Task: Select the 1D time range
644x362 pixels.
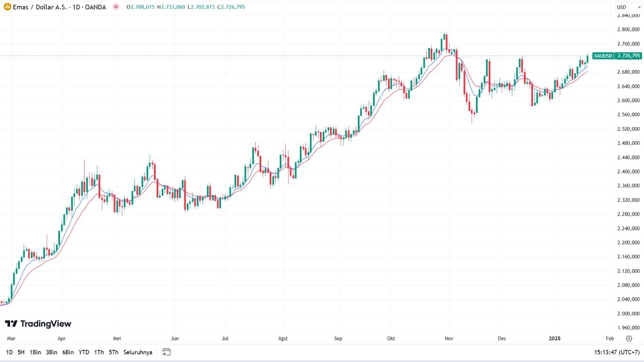Action: pos(9,352)
